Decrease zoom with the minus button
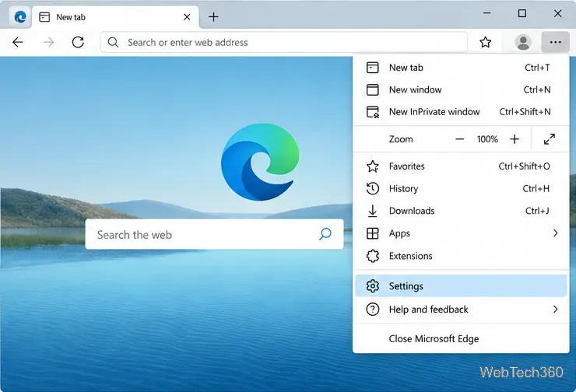Image resolution: width=576 pixels, height=392 pixels. tap(459, 139)
